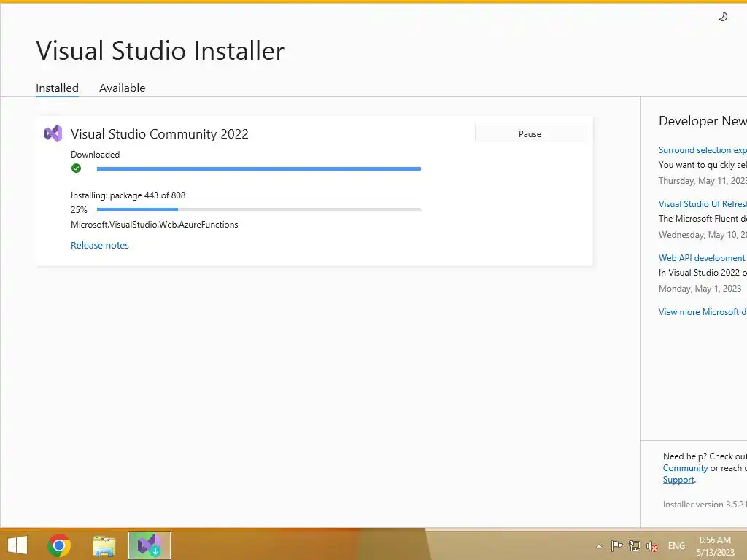Toggle dark theme moon icon
Screen dimensions: 747x560
pyautogui.click(x=723, y=17)
